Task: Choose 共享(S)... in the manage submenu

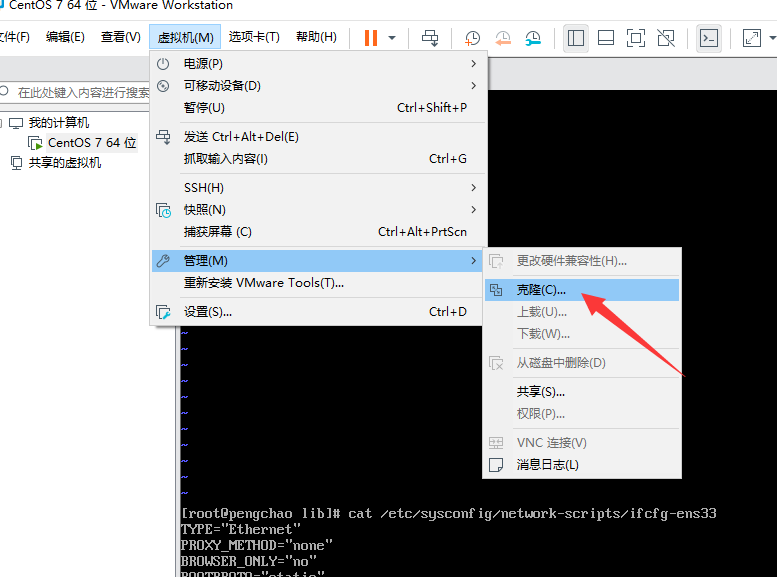Action: pyautogui.click(x=582, y=392)
